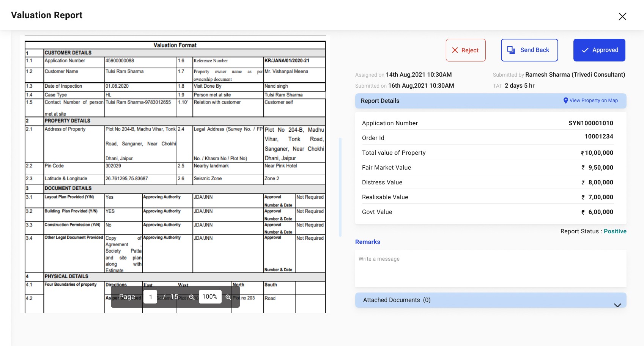Click Total value of Property amount 10,00,000
This screenshot has height=346, width=644.
click(597, 153)
